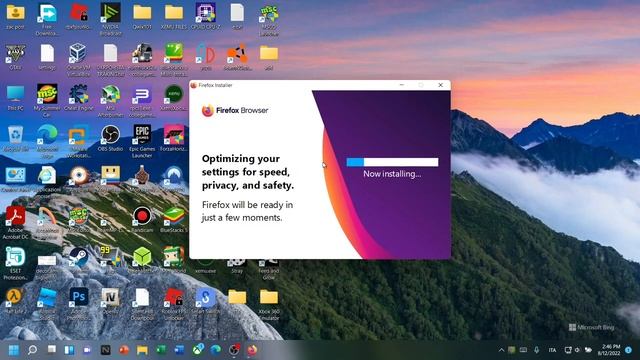Select the MSC Launcher desktop shortcut
Image resolution: width=640 pixels, height=360 pixels.
click(x=269, y=19)
